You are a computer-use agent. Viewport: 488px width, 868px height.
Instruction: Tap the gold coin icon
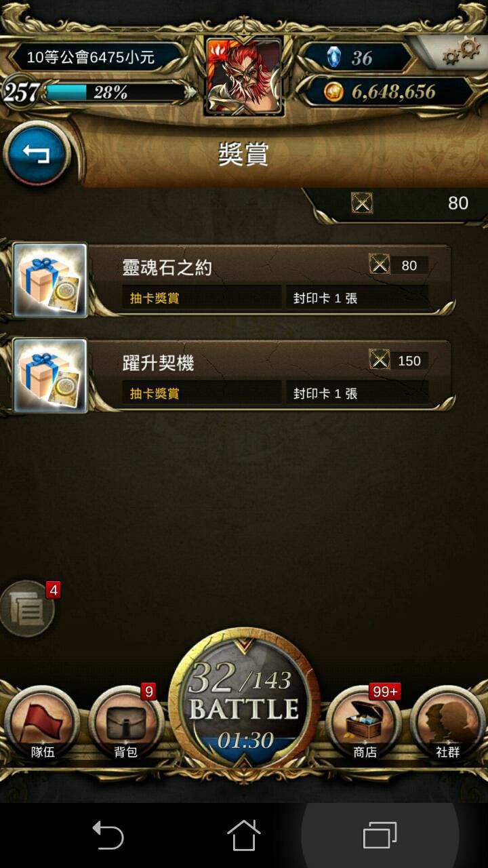pos(333,92)
